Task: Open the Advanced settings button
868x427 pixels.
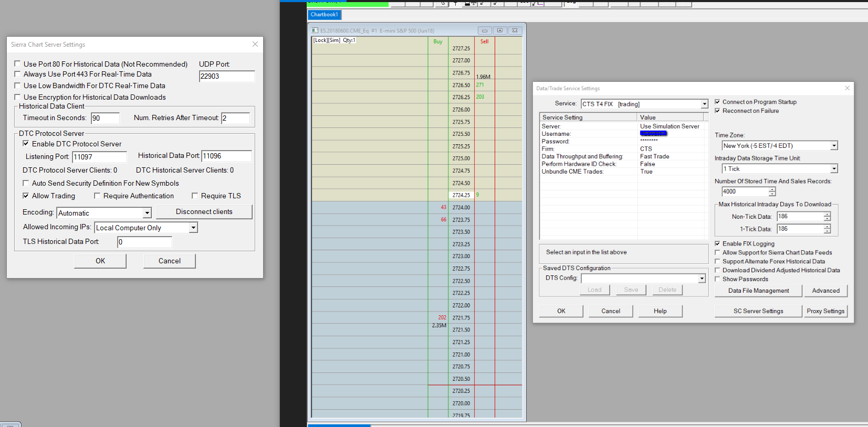Action: point(826,291)
